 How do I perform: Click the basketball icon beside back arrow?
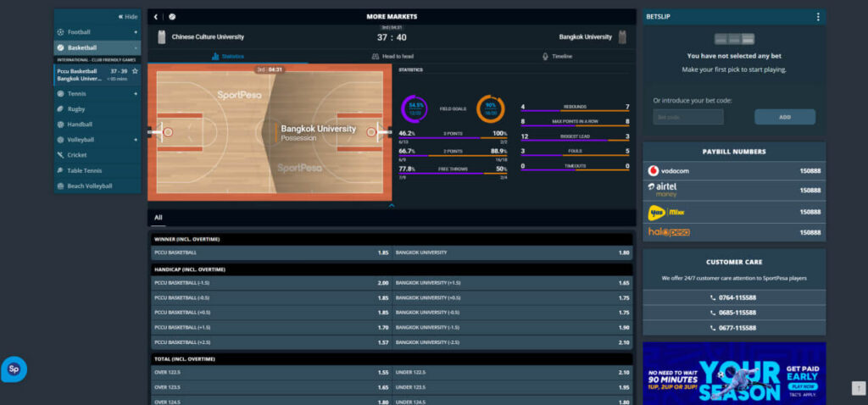coord(172,17)
